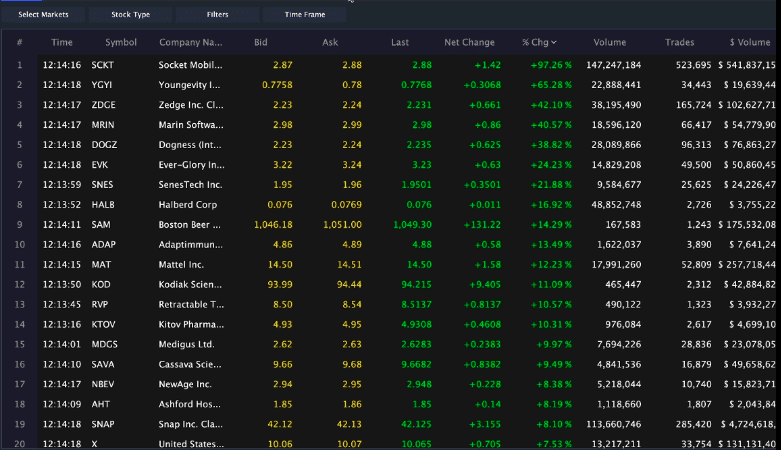The width and height of the screenshot is (781, 450).
Task: Select the EVK symbol
Action: tap(100, 164)
